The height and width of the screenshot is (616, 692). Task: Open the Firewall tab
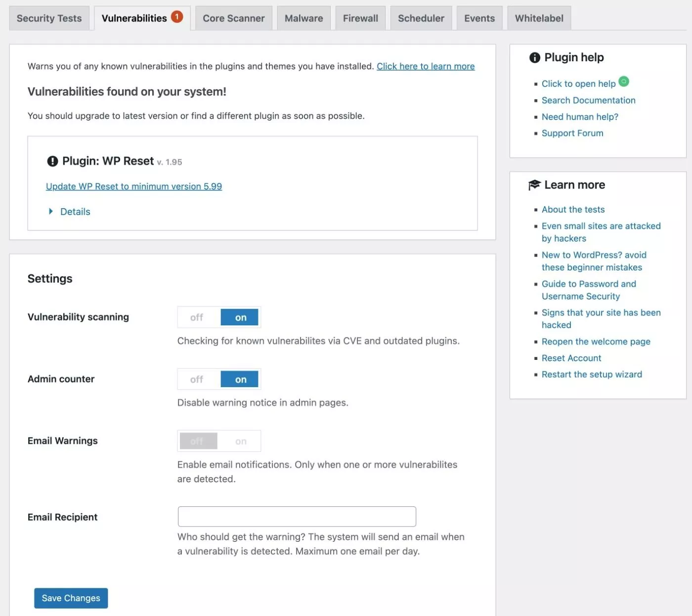(x=360, y=18)
